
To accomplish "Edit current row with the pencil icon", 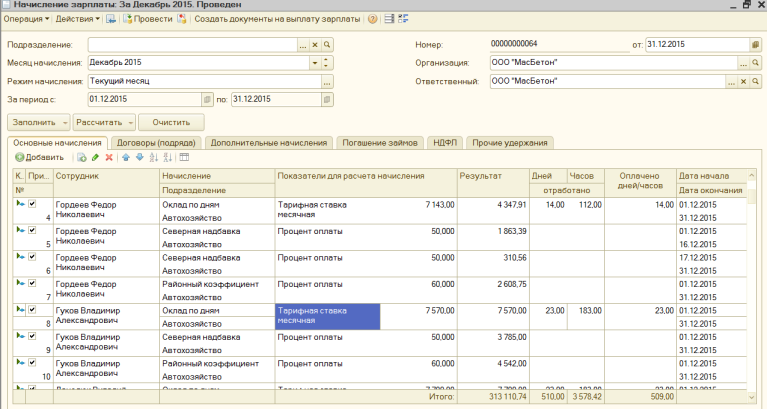I will (x=95, y=158).
